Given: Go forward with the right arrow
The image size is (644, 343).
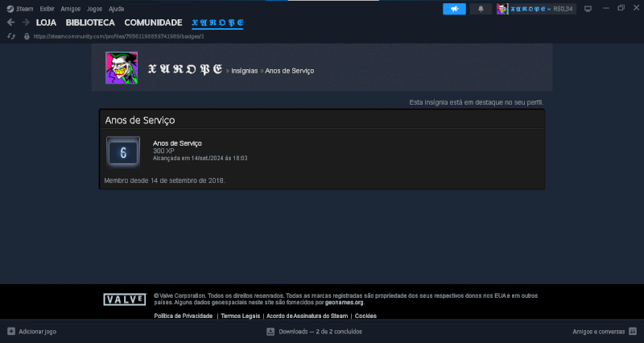Looking at the screenshot, I should tap(26, 23).
